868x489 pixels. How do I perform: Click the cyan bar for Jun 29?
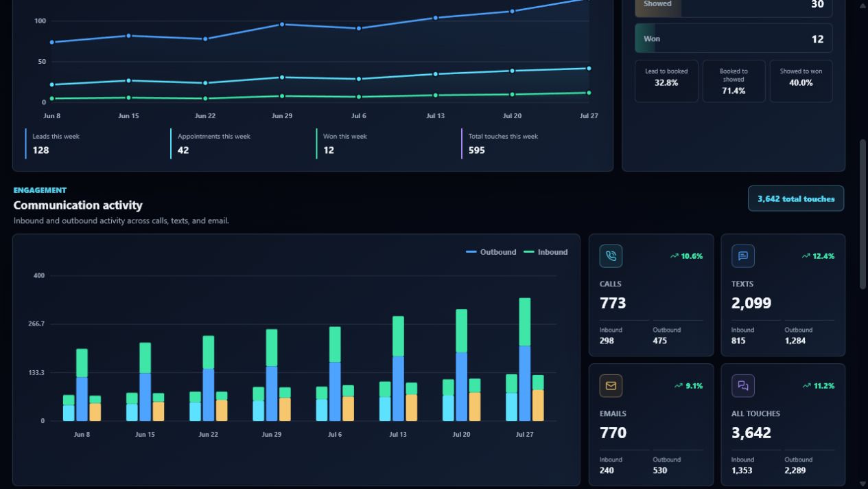click(x=259, y=411)
